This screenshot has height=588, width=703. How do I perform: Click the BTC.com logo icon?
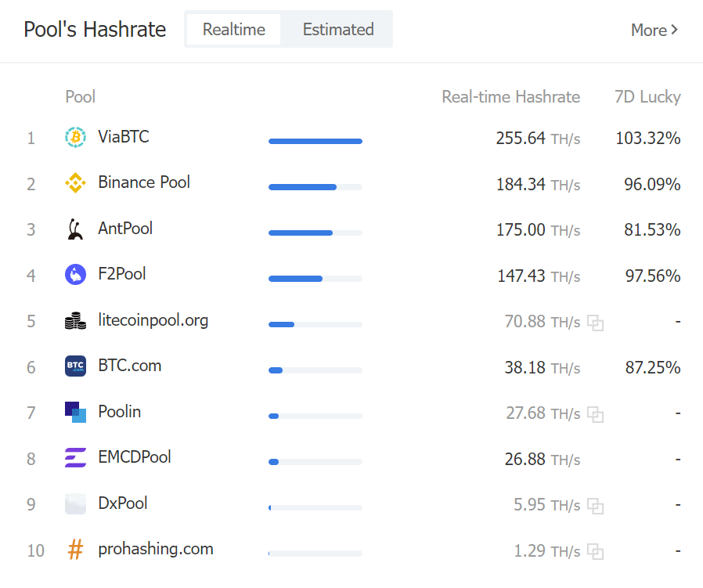tap(75, 366)
